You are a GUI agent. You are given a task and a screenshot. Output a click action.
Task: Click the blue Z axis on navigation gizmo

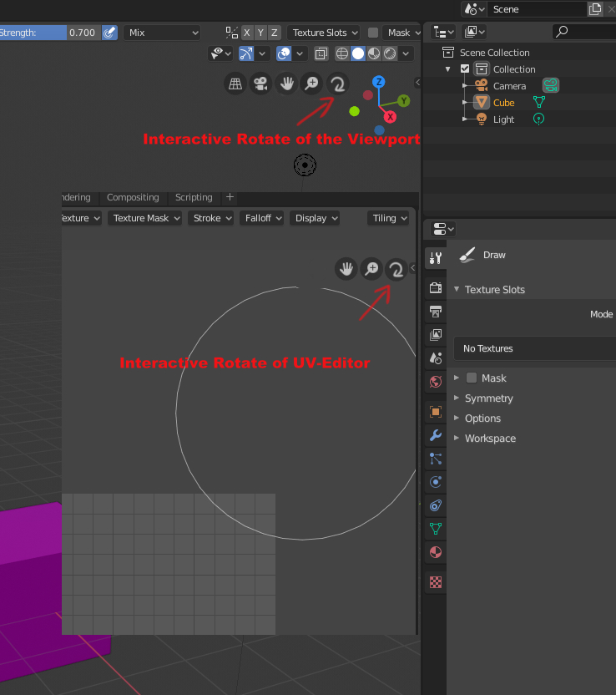click(379, 82)
